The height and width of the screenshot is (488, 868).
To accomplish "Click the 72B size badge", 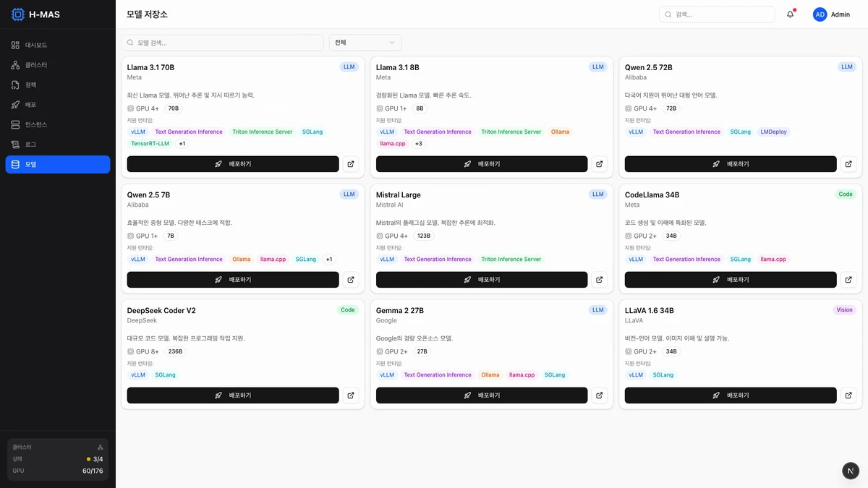I will tap(671, 108).
